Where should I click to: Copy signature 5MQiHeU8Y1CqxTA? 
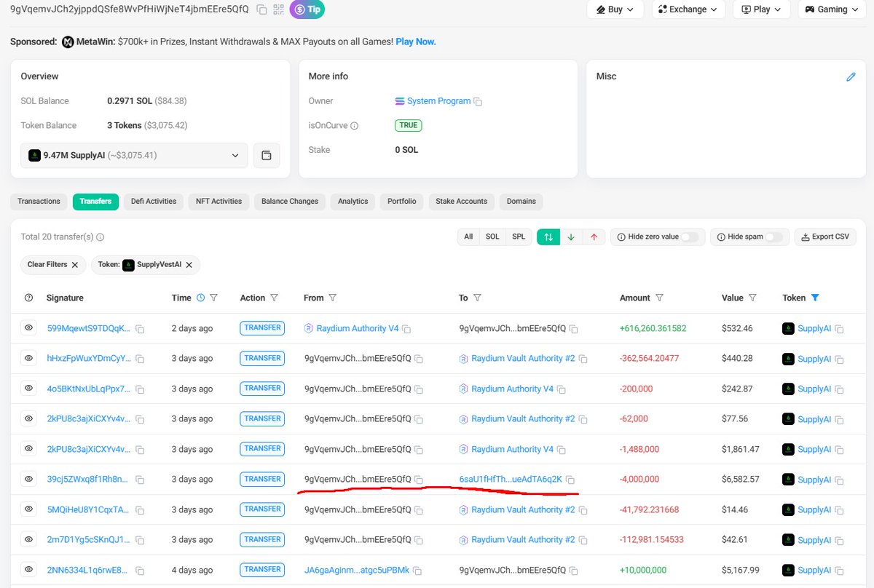(x=140, y=510)
